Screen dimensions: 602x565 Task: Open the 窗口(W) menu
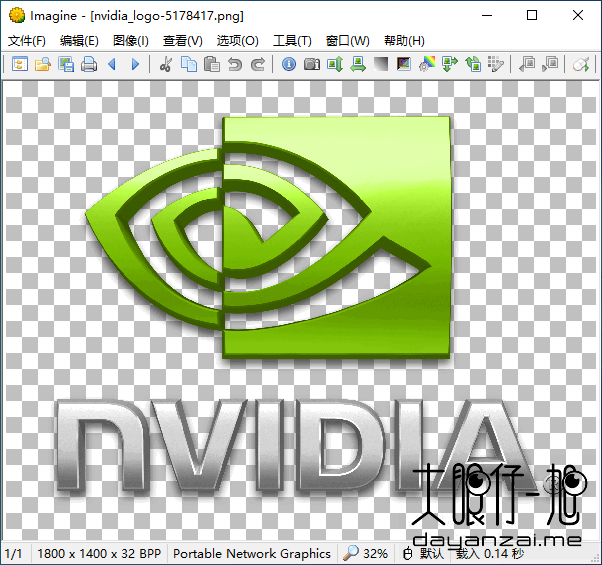click(347, 41)
